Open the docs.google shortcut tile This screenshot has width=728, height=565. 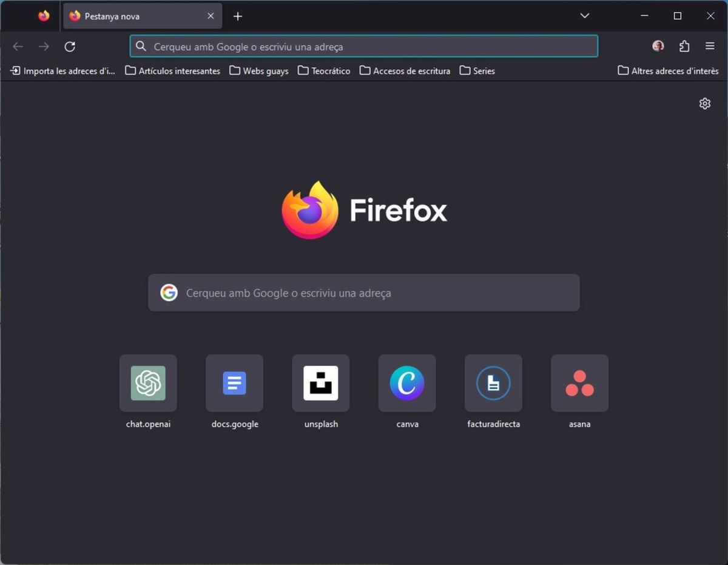[234, 384]
